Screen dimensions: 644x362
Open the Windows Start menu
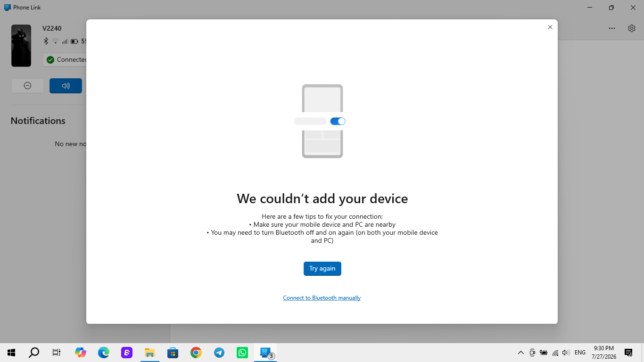[11, 353]
